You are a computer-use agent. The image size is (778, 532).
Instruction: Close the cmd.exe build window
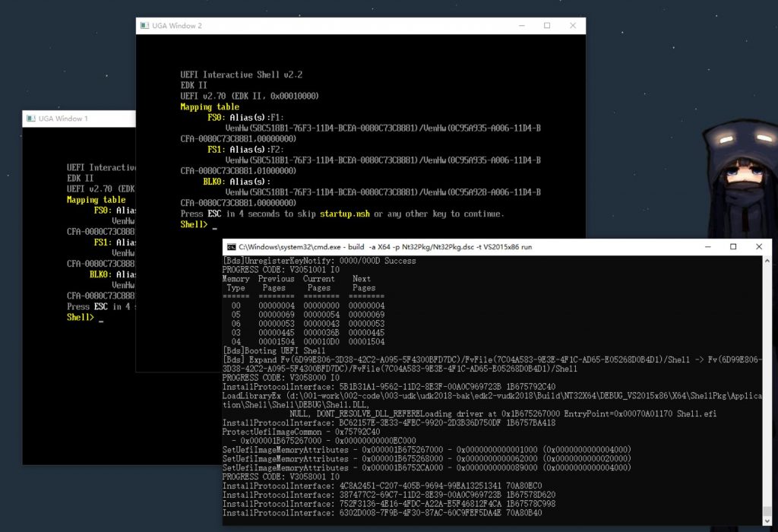pyautogui.click(x=759, y=247)
